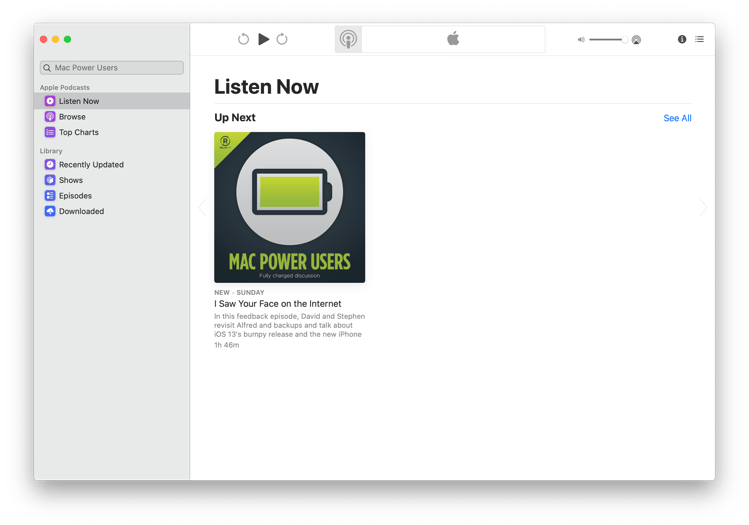The image size is (749, 525).
Task: Click the Browse podcast icon
Action: tap(50, 117)
